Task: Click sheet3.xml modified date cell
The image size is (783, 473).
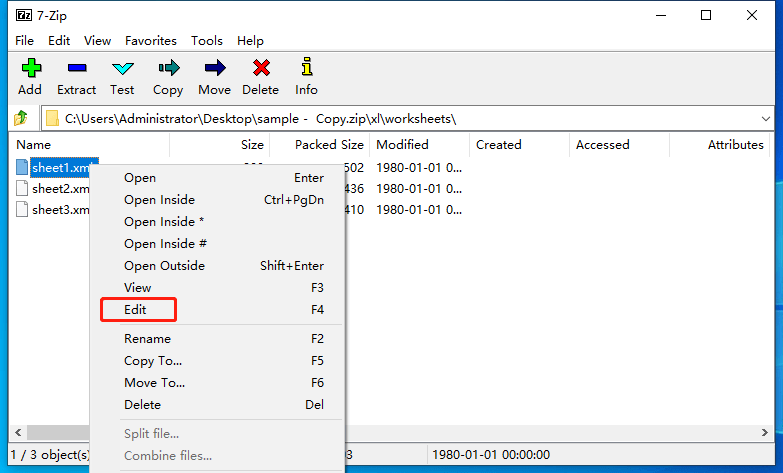Action: coord(418,210)
